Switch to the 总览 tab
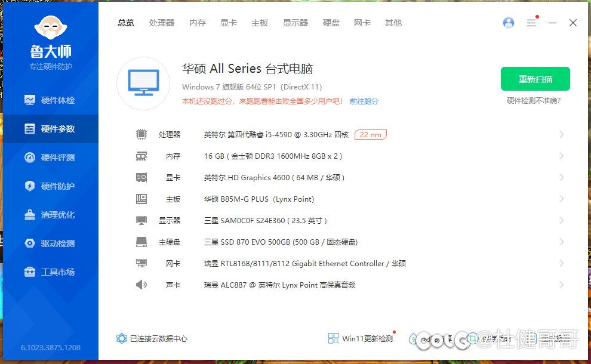 click(x=126, y=23)
